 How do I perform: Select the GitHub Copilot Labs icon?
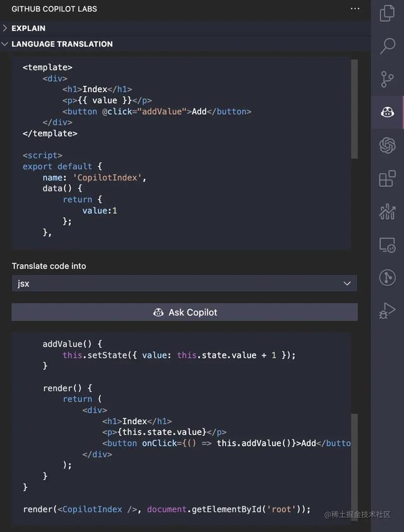[x=388, y=112]
